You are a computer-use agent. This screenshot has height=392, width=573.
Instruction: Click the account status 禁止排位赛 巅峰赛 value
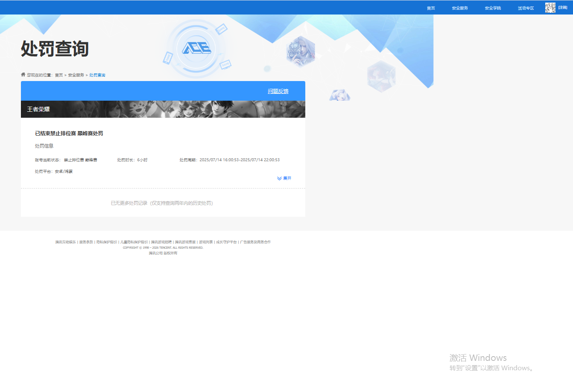click(x=80, y=160)
